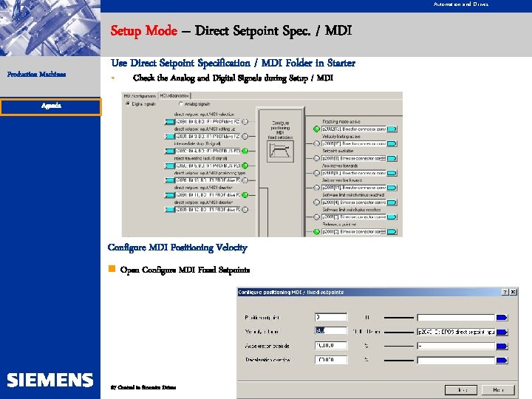Click the Velocity setpoint value field
532x399 pixels.
pos(331,331)
